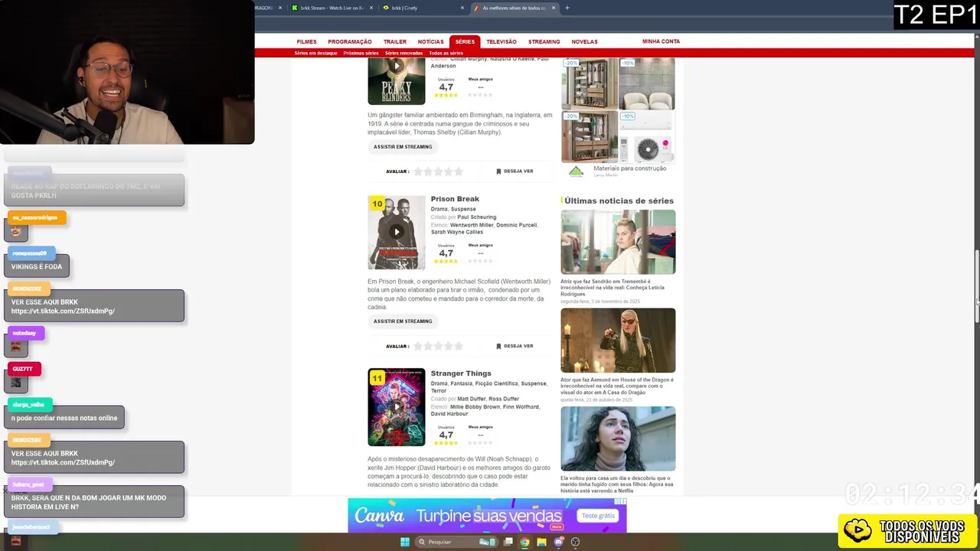Open the TRAILER menu
This screenshot has width=980, height=551.
click(395, 41)
